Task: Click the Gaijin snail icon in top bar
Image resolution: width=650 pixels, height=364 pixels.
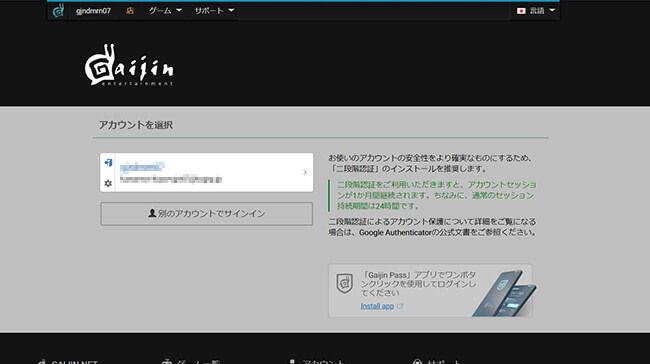Action: (58, 11)
